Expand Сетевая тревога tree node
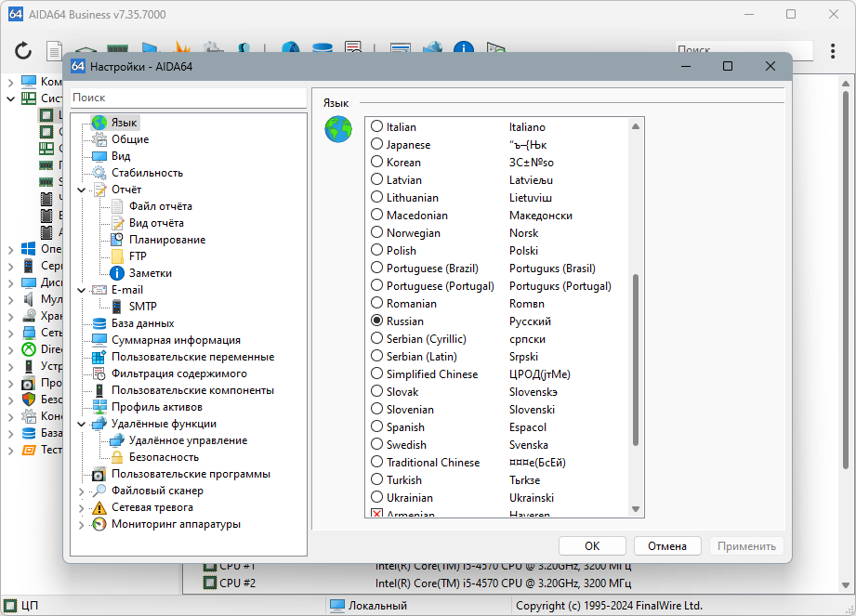 82,508
